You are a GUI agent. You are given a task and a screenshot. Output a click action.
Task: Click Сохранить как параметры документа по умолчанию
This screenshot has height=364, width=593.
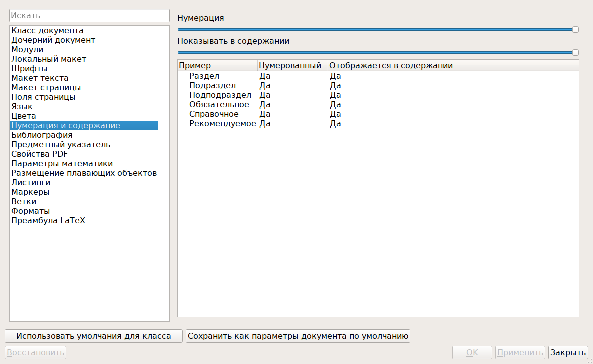pyautogui.click(x=298, y=336)
